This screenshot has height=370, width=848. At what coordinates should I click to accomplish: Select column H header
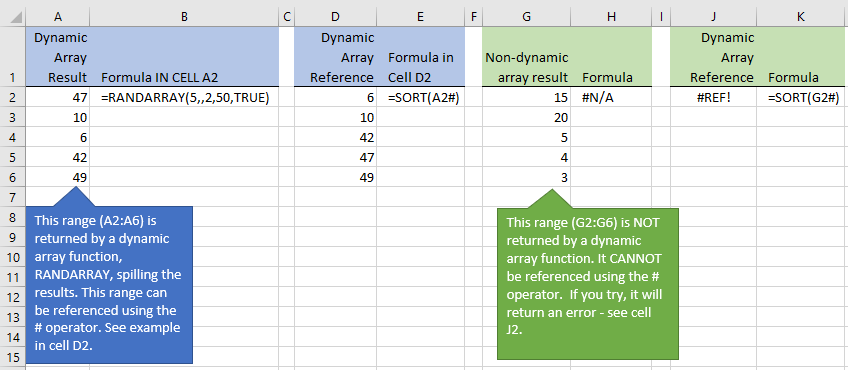(611, 17)
